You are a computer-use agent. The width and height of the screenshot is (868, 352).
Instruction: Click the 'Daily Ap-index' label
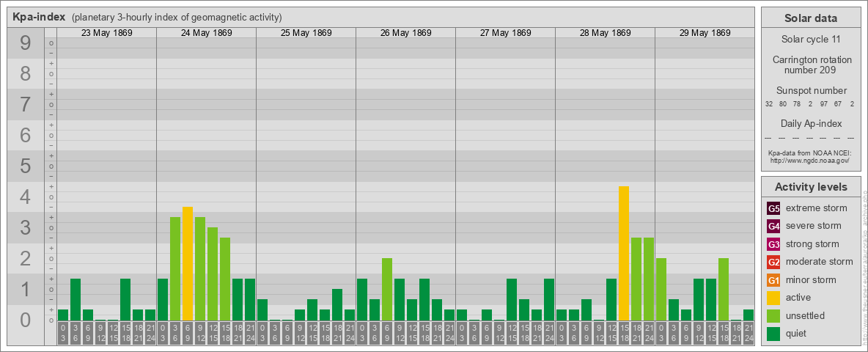(x=811, y=123)
